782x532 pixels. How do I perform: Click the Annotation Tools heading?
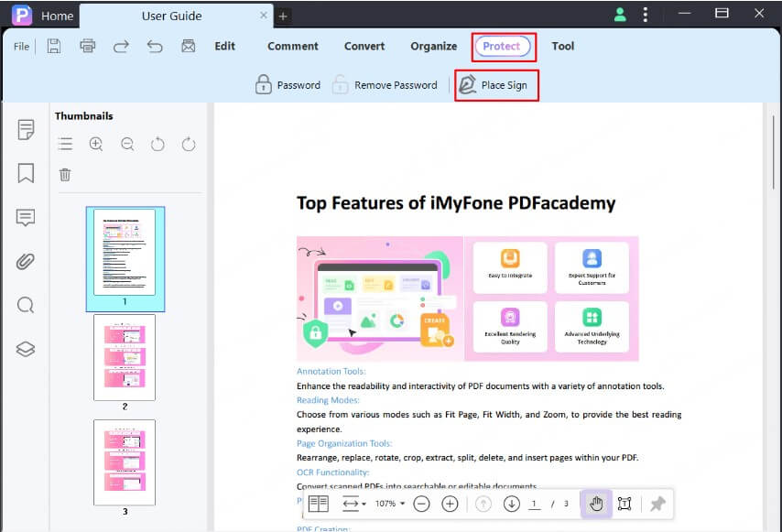[x=331, y=372]
